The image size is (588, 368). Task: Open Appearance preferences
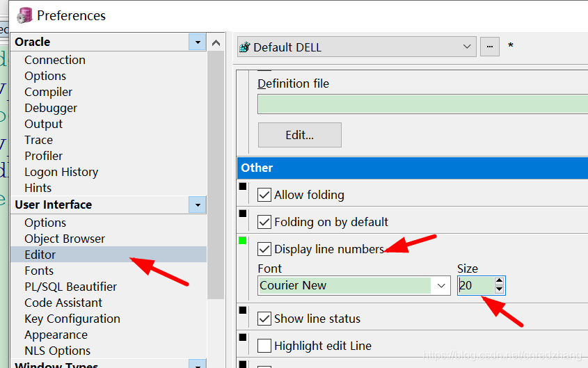coord(56,335)
